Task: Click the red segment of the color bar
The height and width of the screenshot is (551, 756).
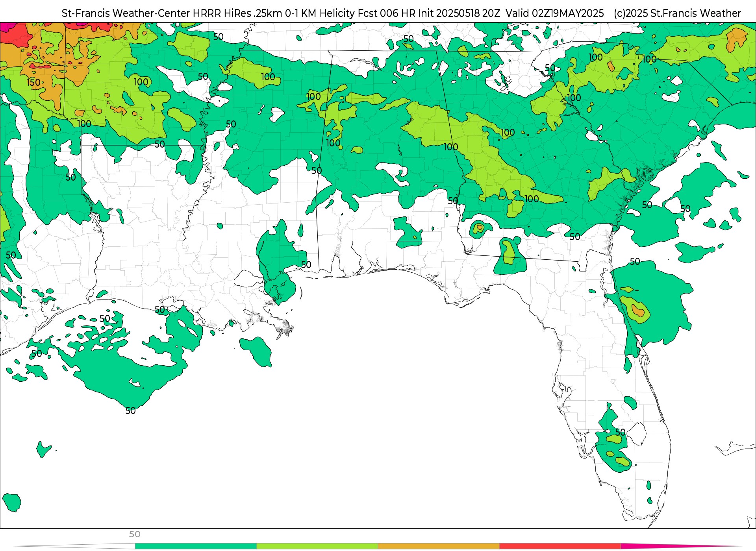Action: point(560,546)
